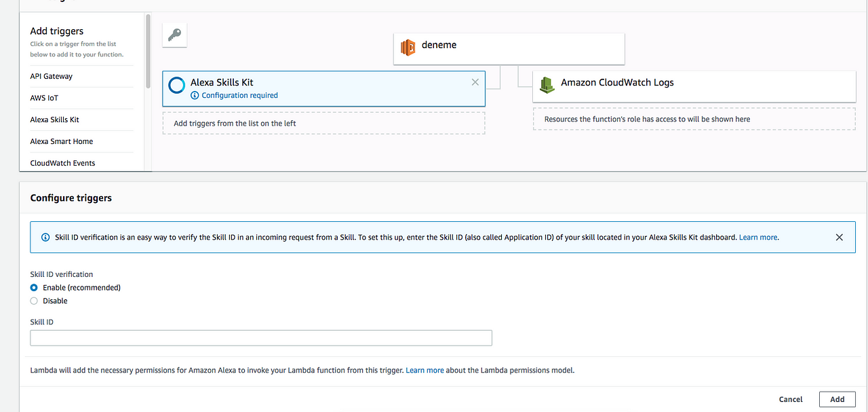Add Alexa Skills Kit from triggers list
The image size is (868, 412).
pyautogui.click(x=55, y=119)
